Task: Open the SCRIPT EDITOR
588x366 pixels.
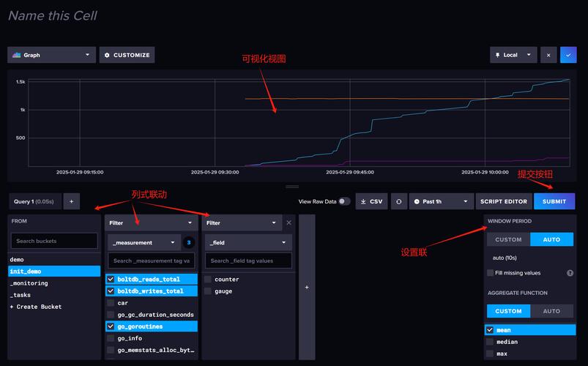Action: (504, 201)
